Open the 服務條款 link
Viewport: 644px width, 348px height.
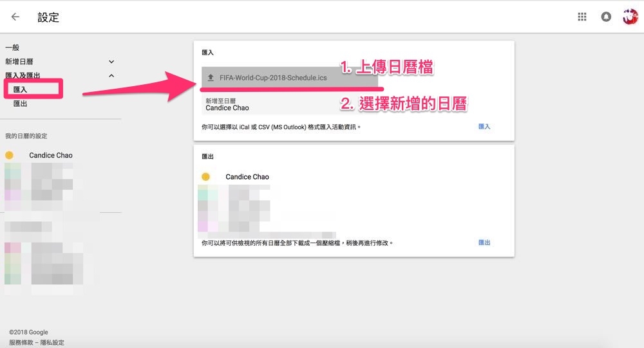click(x=21, y=342)
